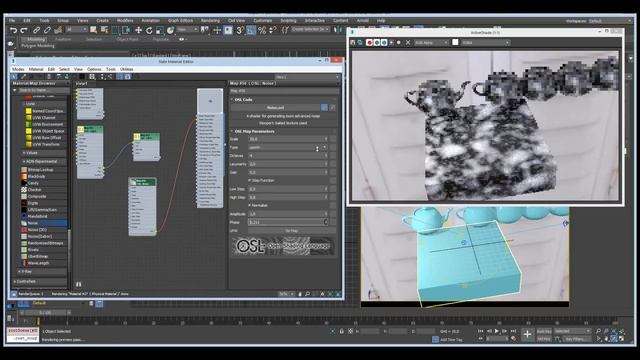Screen dimensions: 640x360
Task: Open the reference coordinate system View dropdown
Action: pyautogui.click(x=187, y=30)
